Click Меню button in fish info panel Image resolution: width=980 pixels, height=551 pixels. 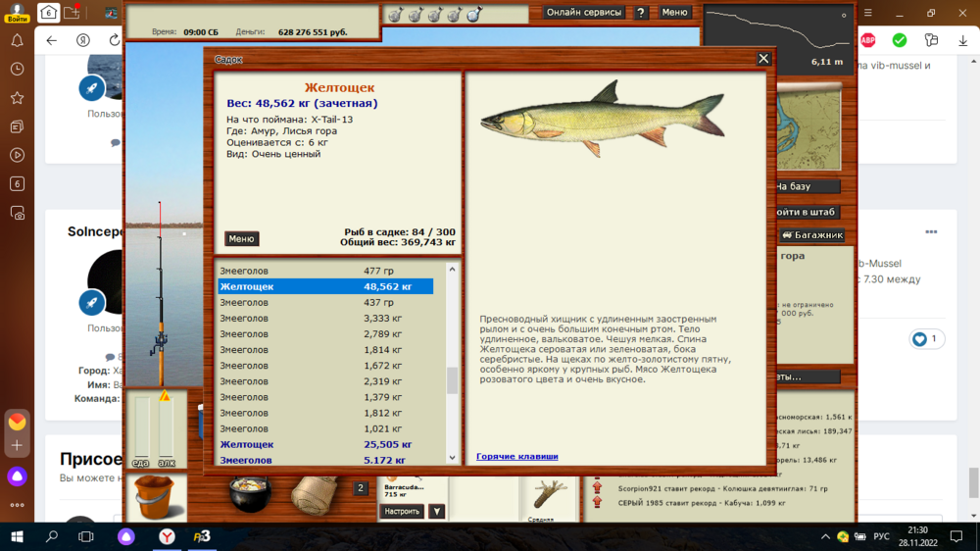click(241, 238)
